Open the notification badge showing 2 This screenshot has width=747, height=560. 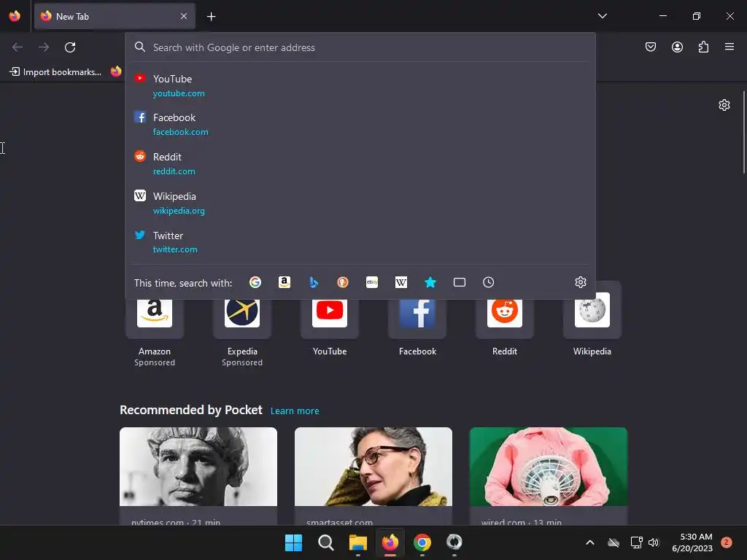pos(726,542)
